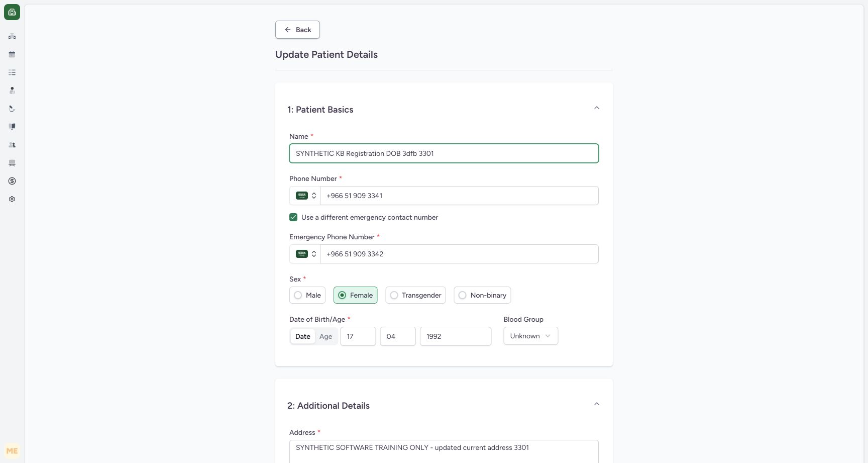Switch to the Age tab
868x463 pixels.
click(x=325, y=336)
